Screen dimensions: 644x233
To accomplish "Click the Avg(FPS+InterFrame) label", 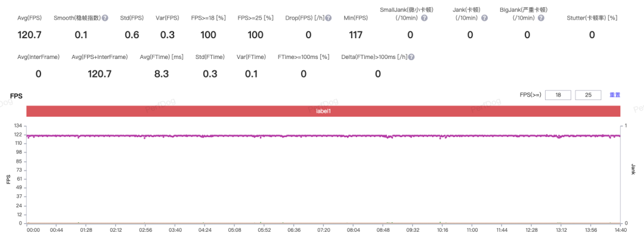I will tap(100, 57).
